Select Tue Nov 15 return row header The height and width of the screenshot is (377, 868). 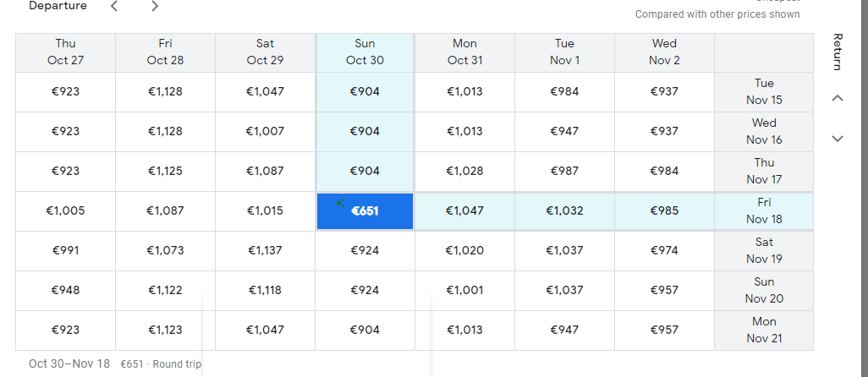coord(764,91)
